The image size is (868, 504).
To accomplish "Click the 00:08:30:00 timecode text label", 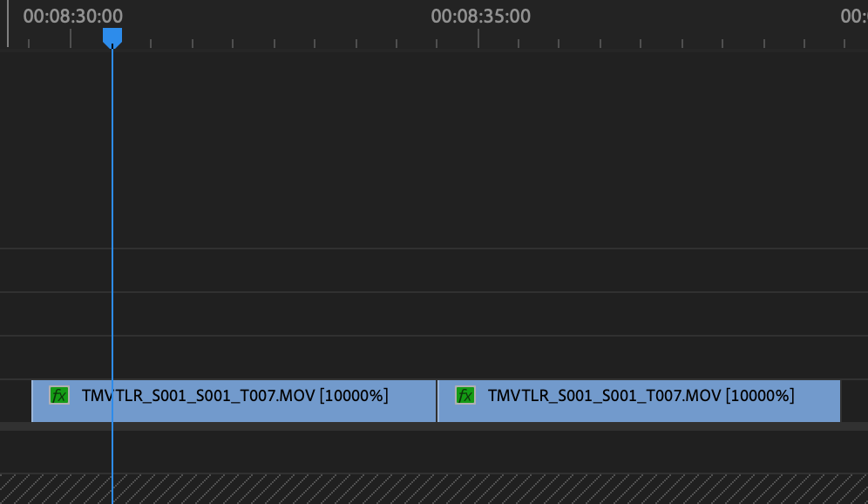I will (x=73, y=16).
